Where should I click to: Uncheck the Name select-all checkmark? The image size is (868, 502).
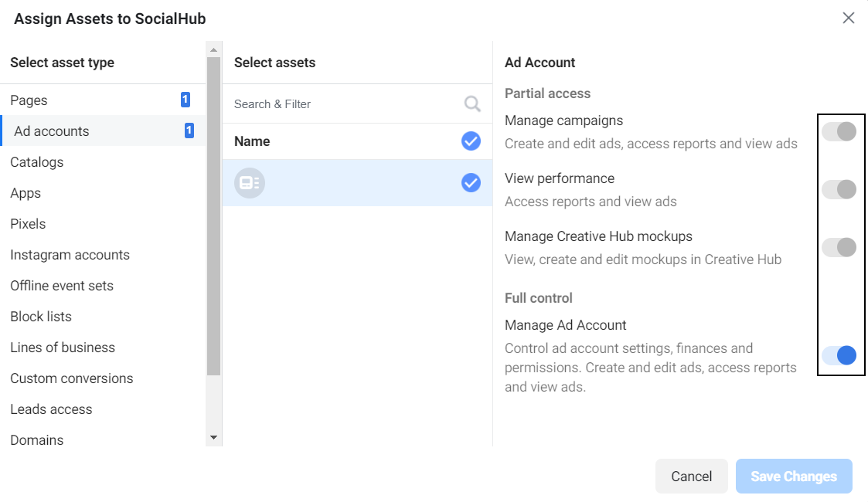pos(471,141)
